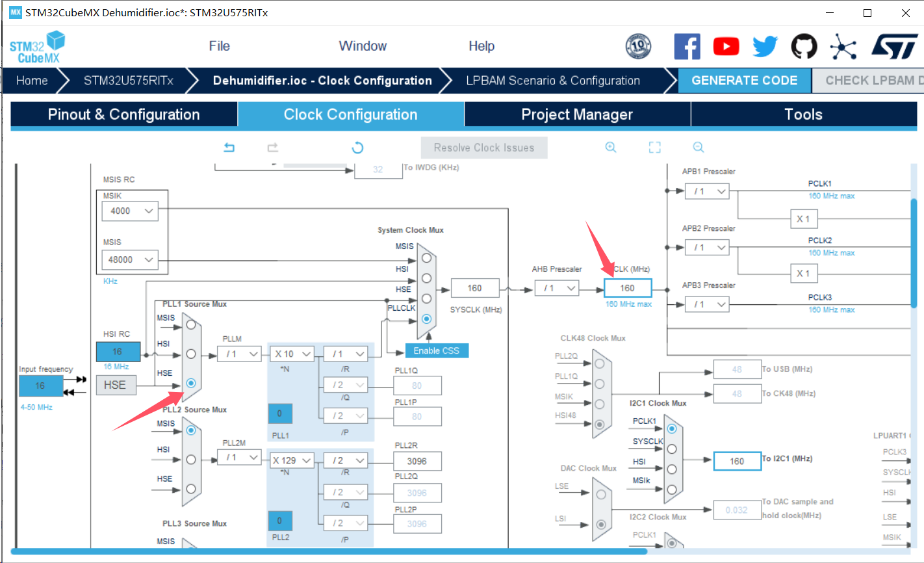
Task: Open the GitHub icon
Action: tap(804, 46)
